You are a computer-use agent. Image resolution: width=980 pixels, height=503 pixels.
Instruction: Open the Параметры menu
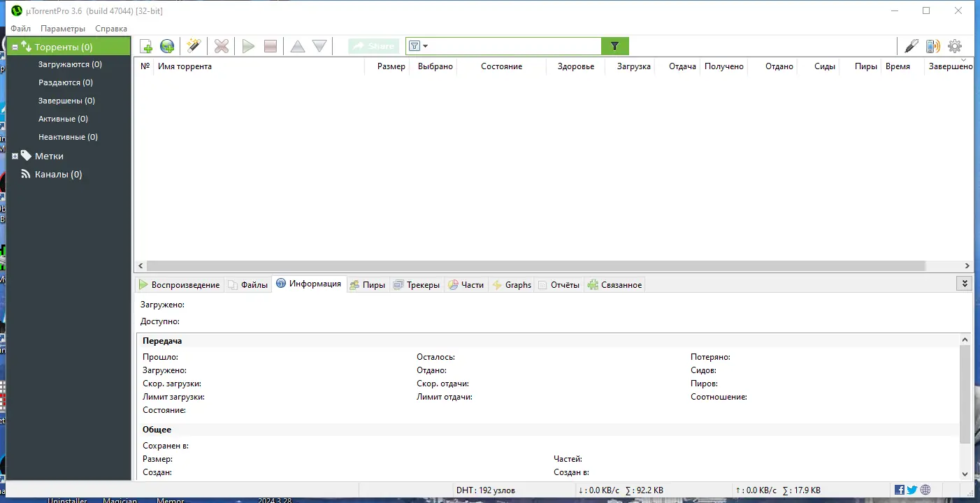(x=62, y=28)
